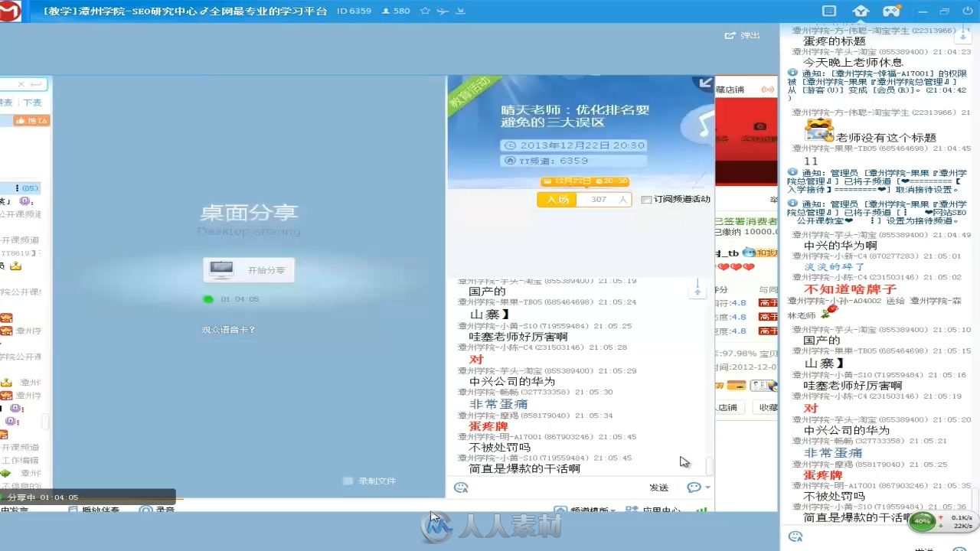The width and height of the screenshot is (980, 551).
Task: Click the signal strength bars icon
Action: (701, 510)
